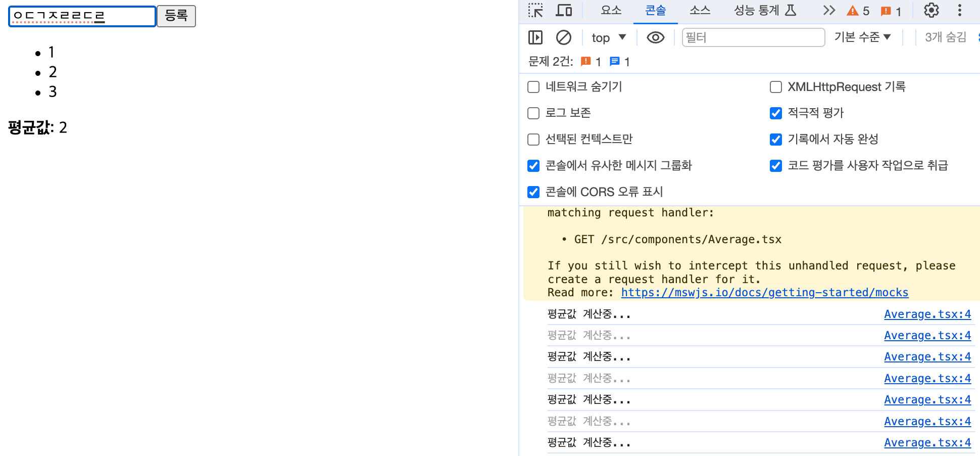
Task: Switch to the 요소 tab
Action: point(611,10)
